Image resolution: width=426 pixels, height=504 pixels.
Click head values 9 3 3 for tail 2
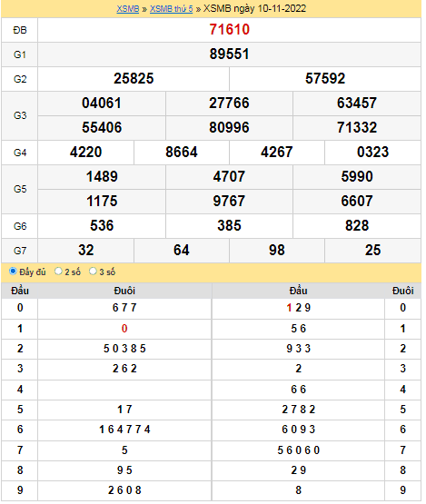(298, 349)
